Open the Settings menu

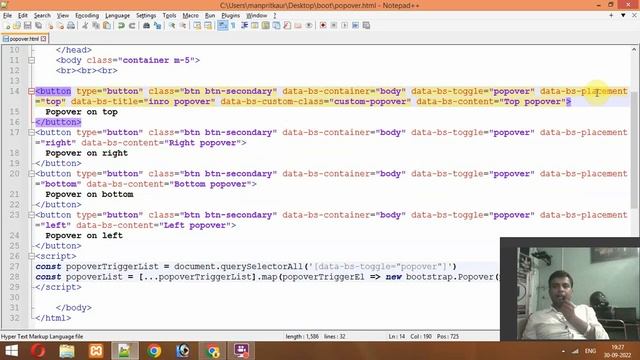coord(146,16)
